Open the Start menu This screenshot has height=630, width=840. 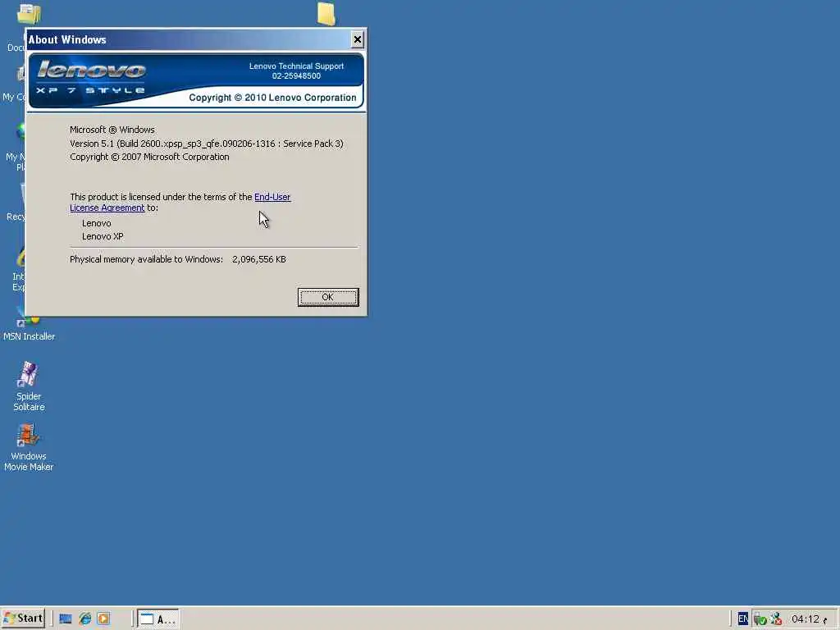[x=22, y=619]
